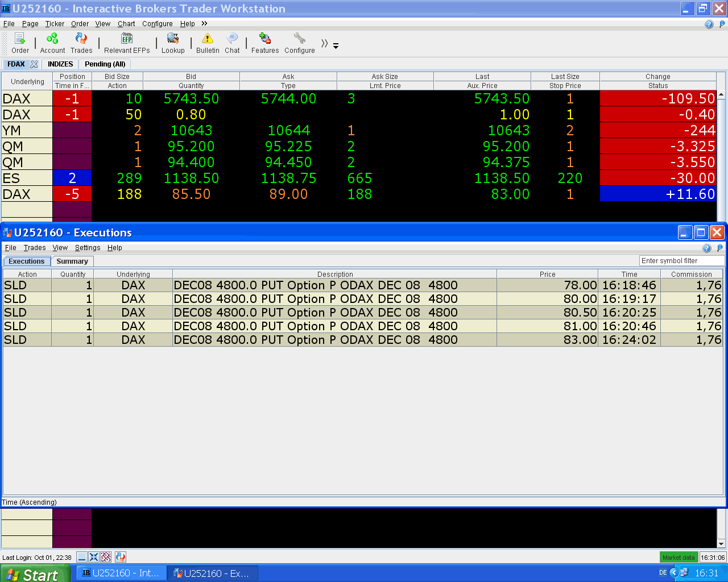Open the Order toolbar icon

20,43
